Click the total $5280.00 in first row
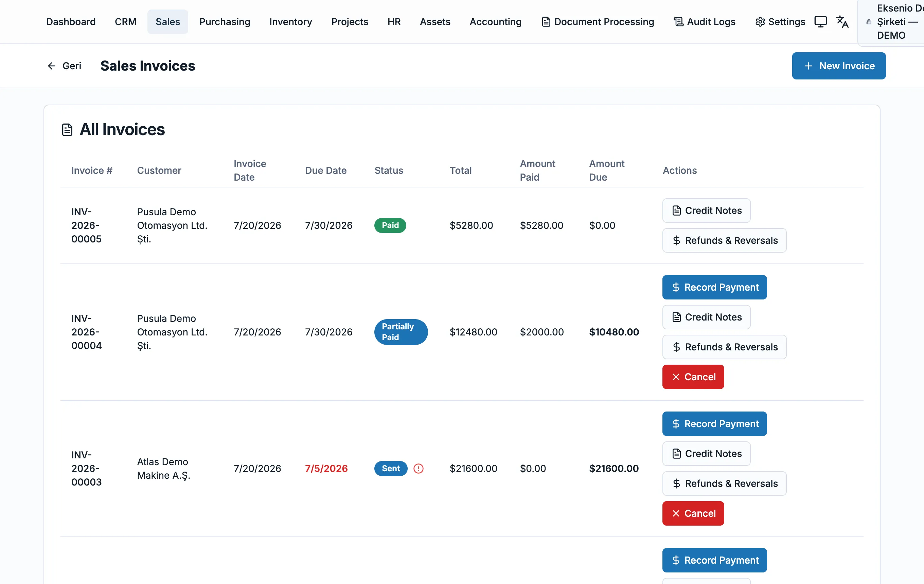The width and height of the screenshot is (924, 584). point(471,225)
